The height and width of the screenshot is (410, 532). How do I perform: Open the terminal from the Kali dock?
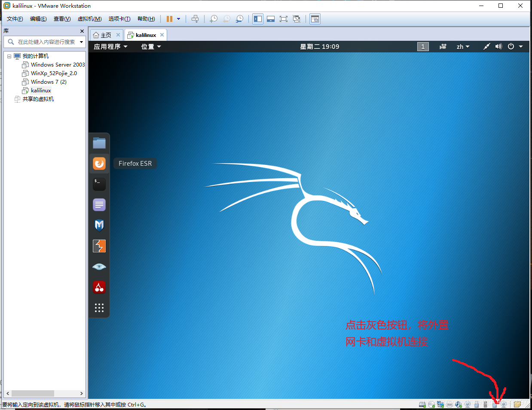pos(99,184)
